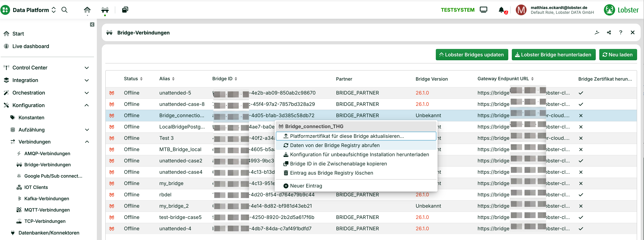The image size is (644, 240).
Task: Select the Test 3 alias cell
Action: pos(166,138)
